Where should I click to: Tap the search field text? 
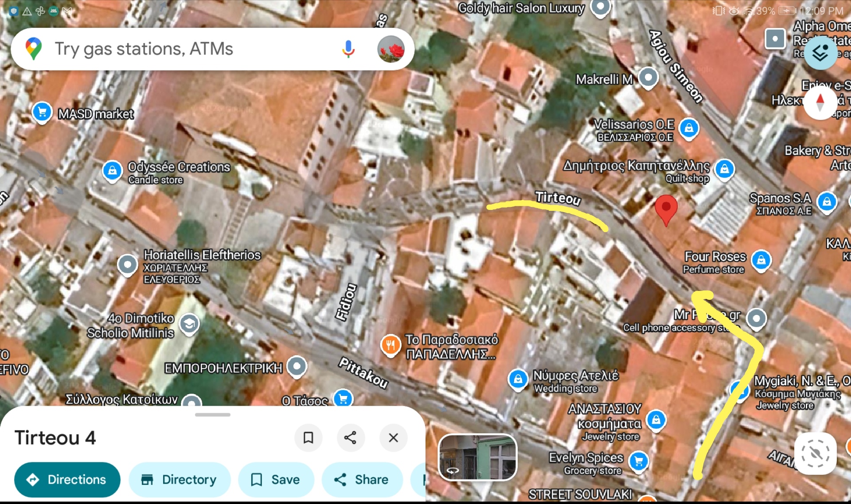click(x=144, y=49)
